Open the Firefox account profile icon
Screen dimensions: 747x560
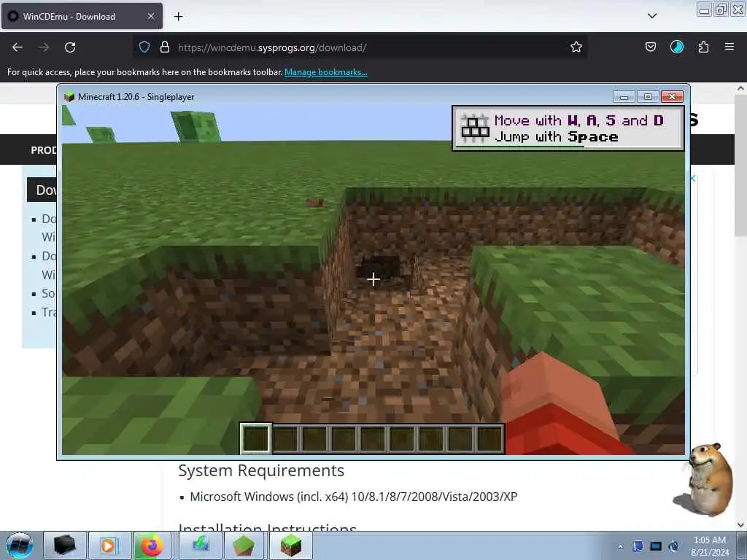(676, 47)
